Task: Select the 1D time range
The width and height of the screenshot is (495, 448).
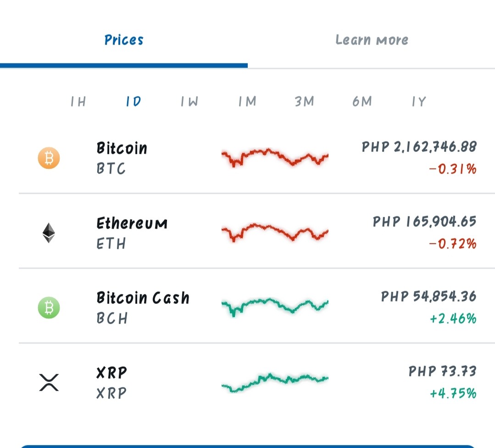Action: tap(133, 101)
